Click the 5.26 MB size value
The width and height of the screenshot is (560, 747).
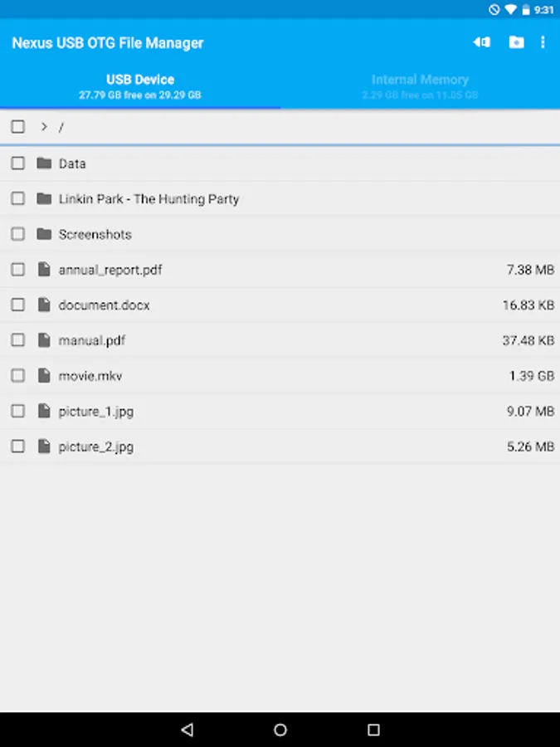(x=530, y=447)
